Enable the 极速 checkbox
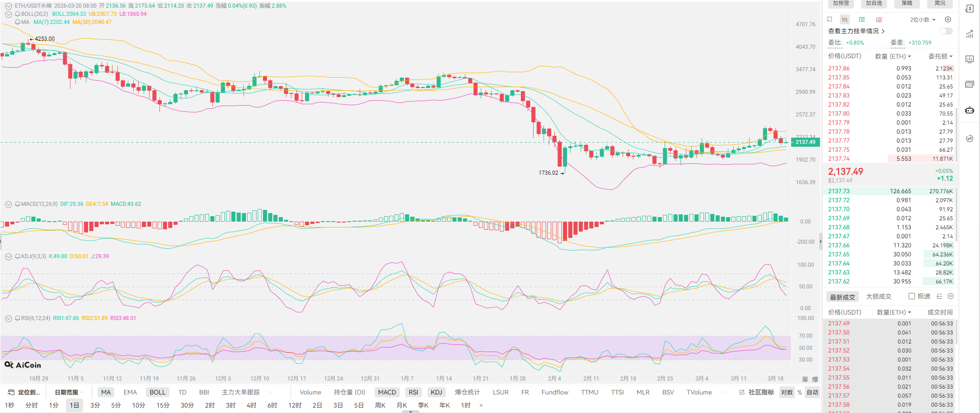Image resolution: width=980 pixels, height=413 pixels. (912, 296)
